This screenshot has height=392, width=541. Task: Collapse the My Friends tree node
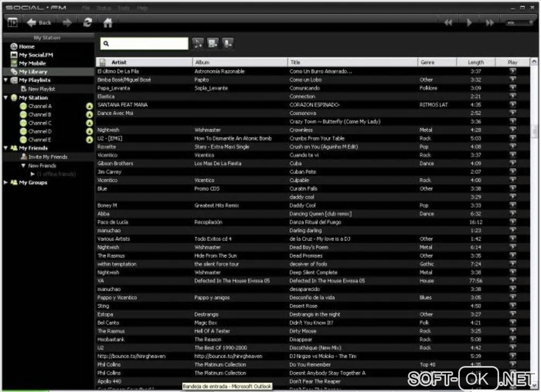pos(6,148)
